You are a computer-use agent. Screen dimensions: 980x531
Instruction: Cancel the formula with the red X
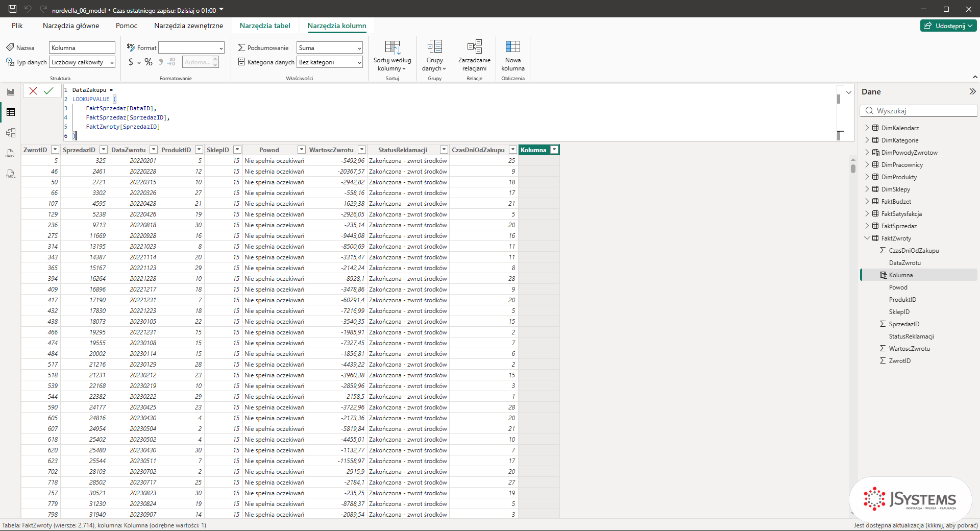pyautogui.click(x=33, y=91)
